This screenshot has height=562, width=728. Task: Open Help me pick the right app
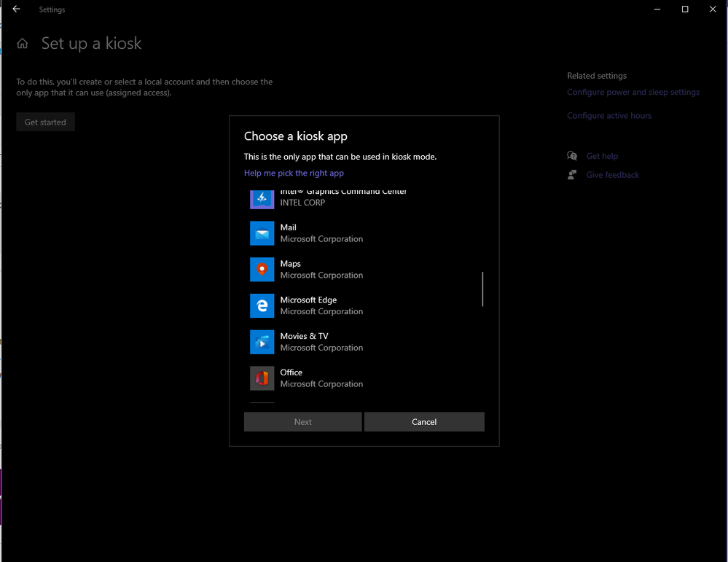[x=294, y=173]
